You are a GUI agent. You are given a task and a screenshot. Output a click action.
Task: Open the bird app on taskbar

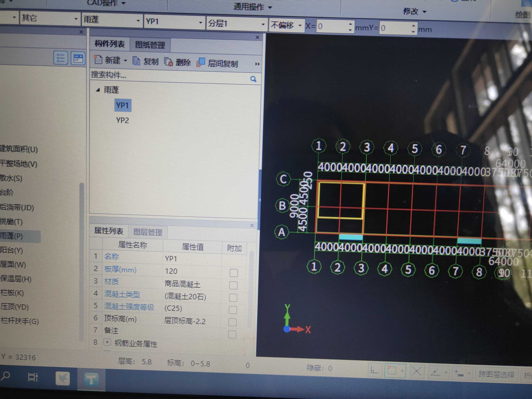(63, 378)
